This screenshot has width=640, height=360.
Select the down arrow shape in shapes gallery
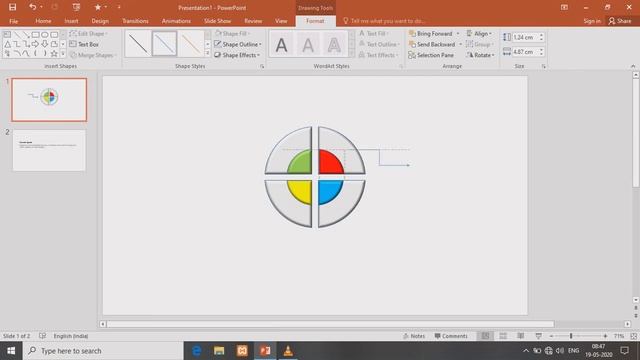tap(45, 44)
